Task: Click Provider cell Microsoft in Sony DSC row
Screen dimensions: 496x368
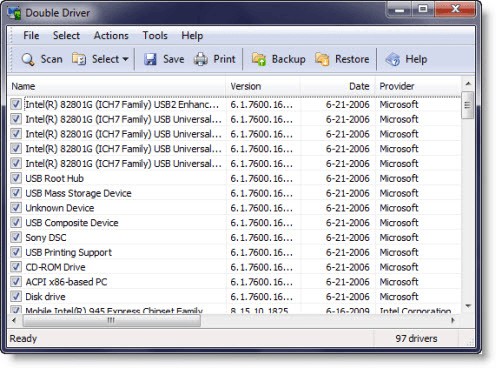Action: pos(399,237)
